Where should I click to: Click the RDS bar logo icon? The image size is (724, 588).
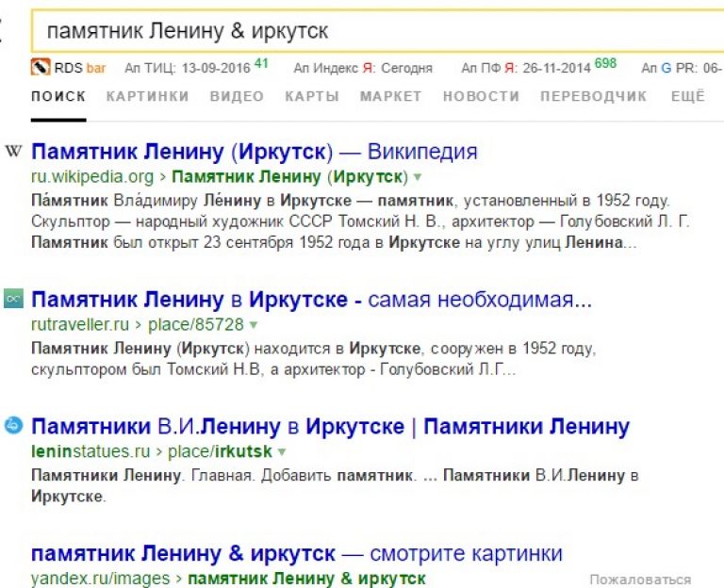pyautogui.click(x=41, y=68)
